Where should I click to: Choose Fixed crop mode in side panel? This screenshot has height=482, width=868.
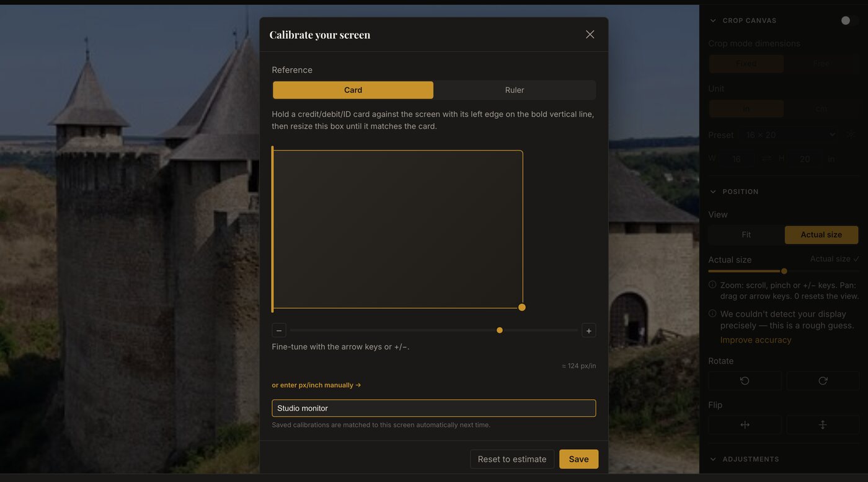click(746, 64)
